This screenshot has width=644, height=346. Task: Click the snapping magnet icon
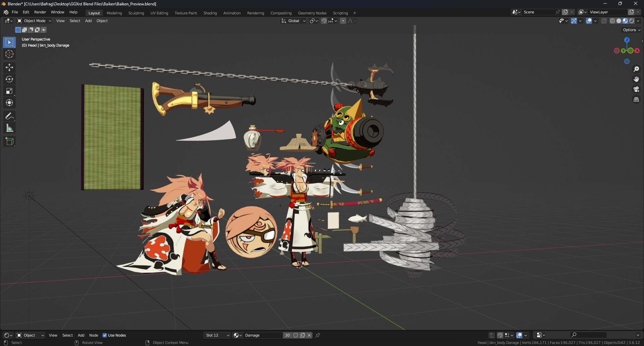pos(323,20)
